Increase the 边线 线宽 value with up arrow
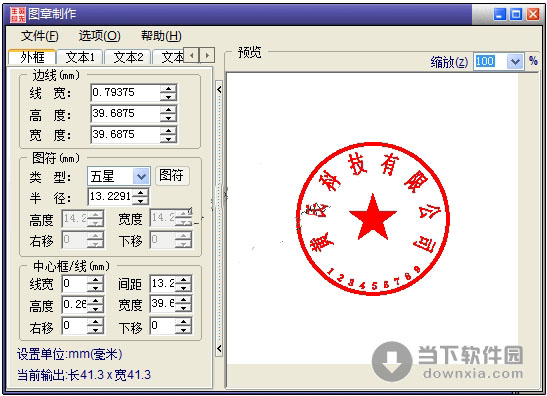The width and height of the screenshot is (547, 396). [168, 89]
